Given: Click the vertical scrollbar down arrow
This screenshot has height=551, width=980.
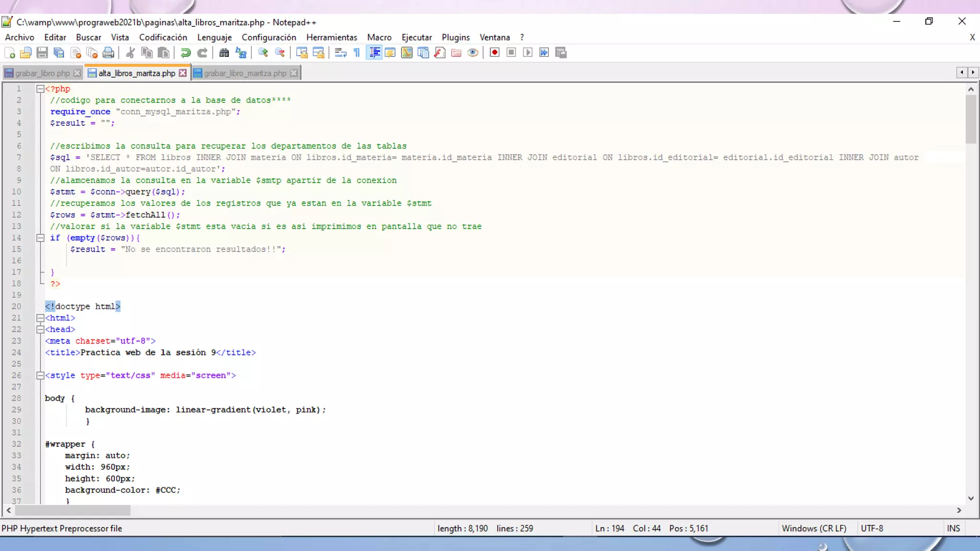Looking at the screenshot, I should (x=971, y=498).
